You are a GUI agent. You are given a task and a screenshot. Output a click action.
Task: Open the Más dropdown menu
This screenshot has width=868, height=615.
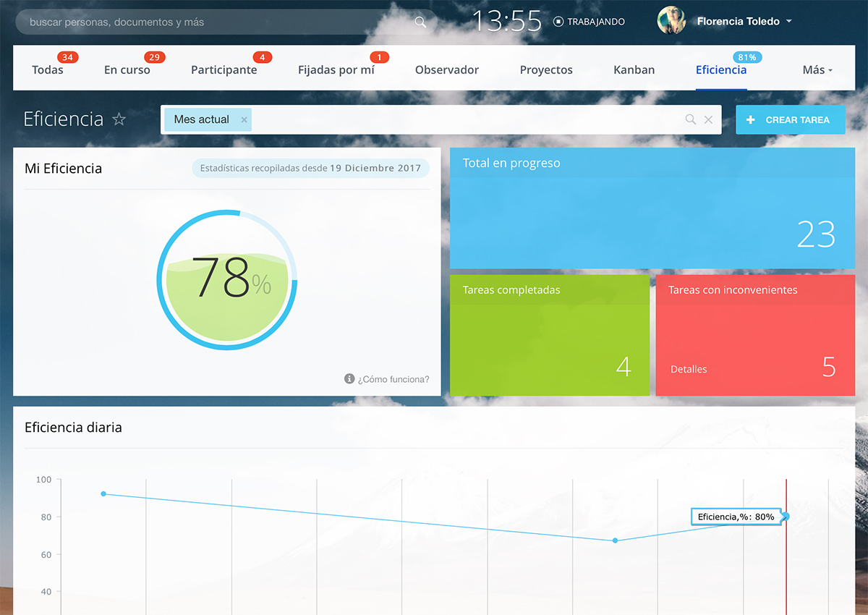(817, 70)
